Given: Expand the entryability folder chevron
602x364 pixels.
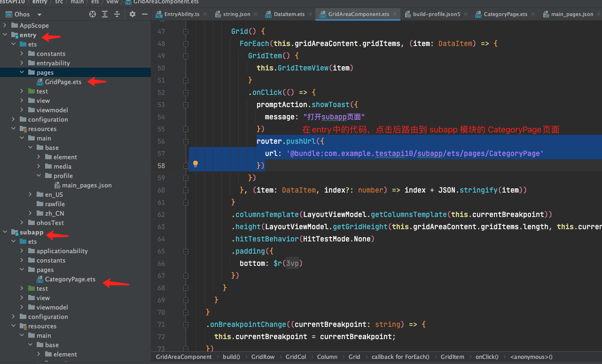Looking at the screenshot, I should (22, 63).
